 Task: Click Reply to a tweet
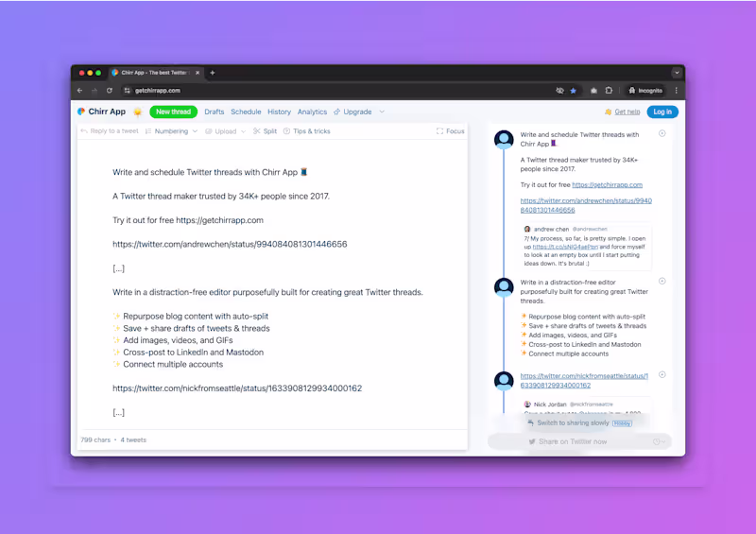tap(110, 130)
